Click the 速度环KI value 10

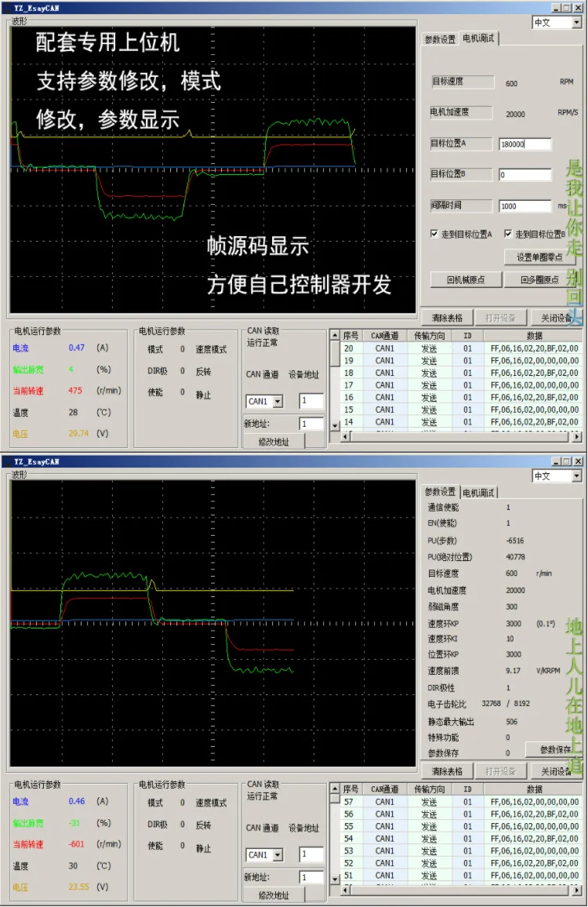pos(510,639)
